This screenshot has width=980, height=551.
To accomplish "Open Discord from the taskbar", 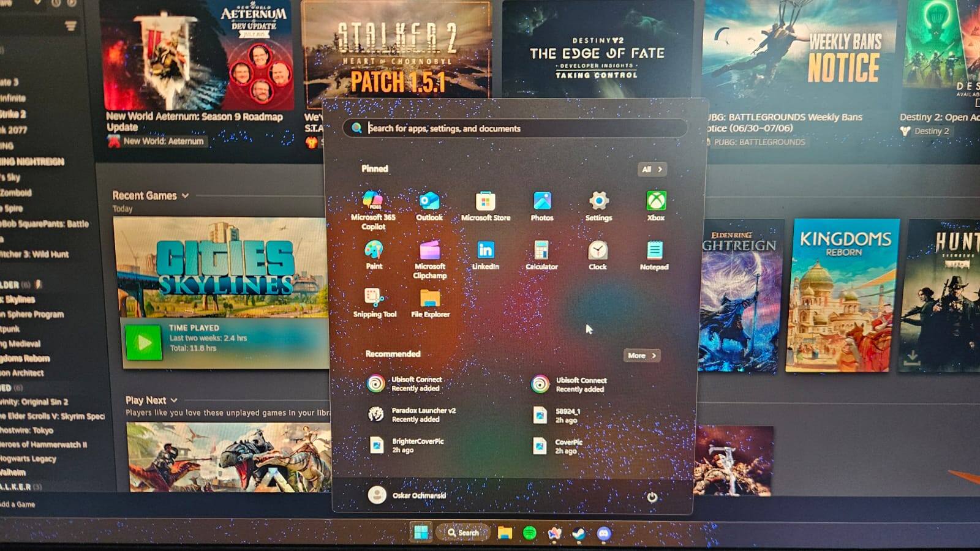I will coord(604,534).
